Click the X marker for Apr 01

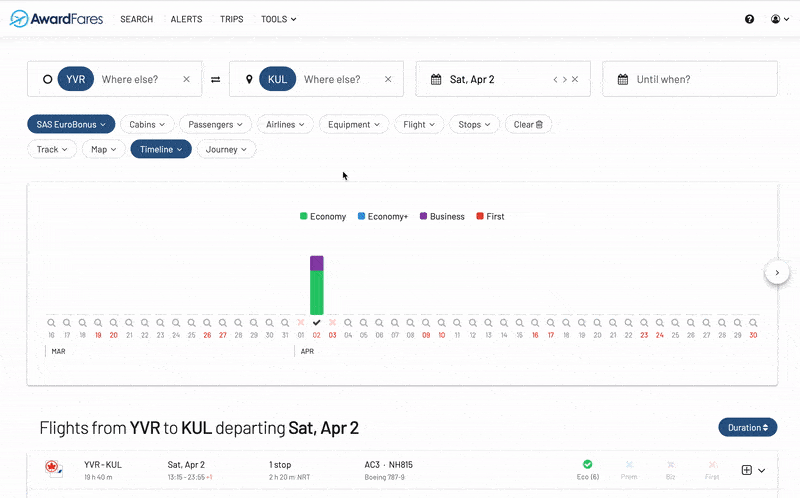click(301, 322)
